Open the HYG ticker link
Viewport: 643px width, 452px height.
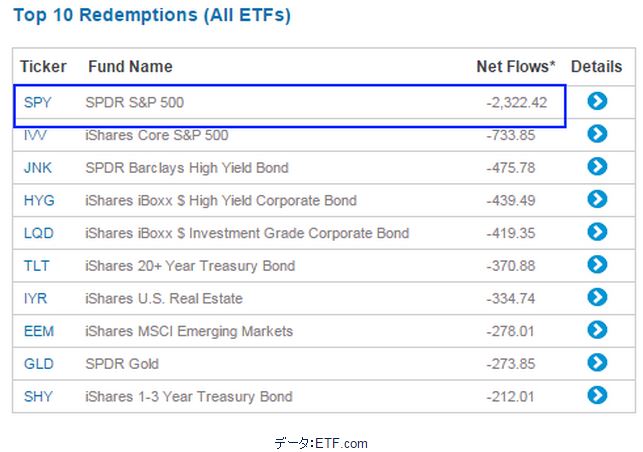pos(39,200)
